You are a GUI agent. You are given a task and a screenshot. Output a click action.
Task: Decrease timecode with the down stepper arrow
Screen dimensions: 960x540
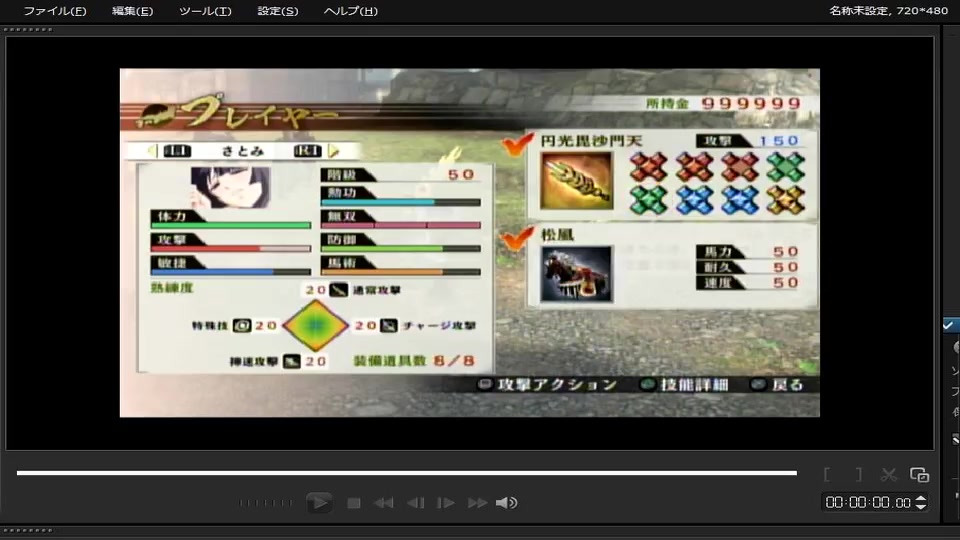921,507
